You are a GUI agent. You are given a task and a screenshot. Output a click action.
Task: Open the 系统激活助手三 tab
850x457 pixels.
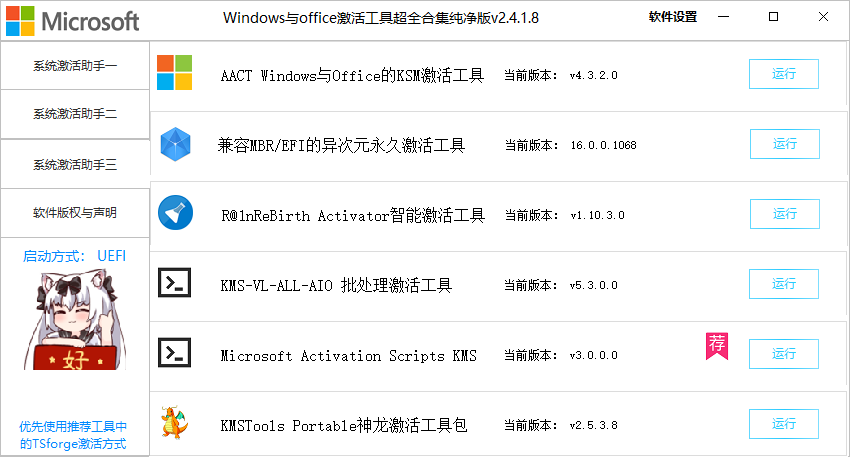[75, 164]
